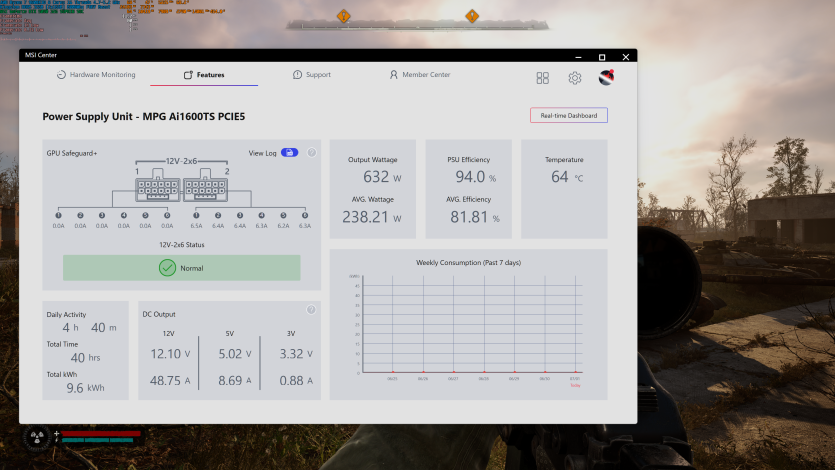835x470 pixels.
Task: Switch to the Features tab
Action: point(204,75)
